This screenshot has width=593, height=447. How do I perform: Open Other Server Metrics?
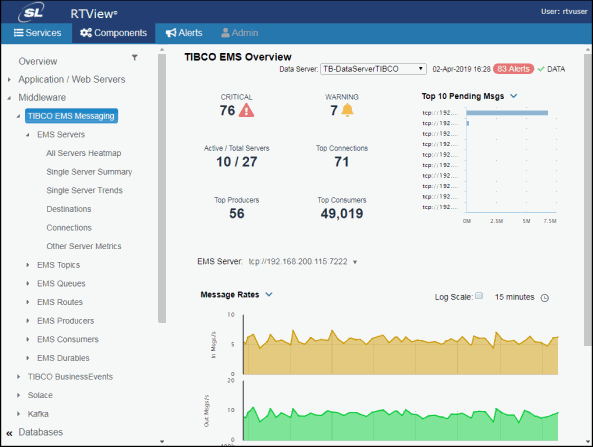(x=84, y=246)
